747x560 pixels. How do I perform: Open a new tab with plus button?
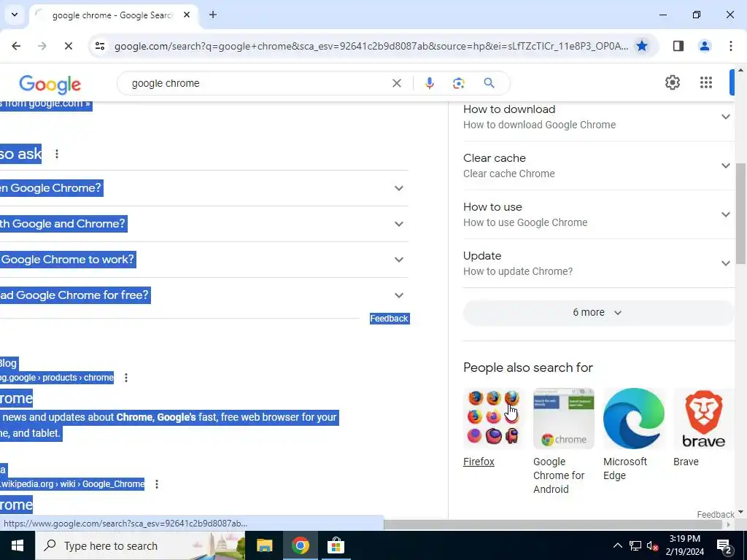(213, 15)
